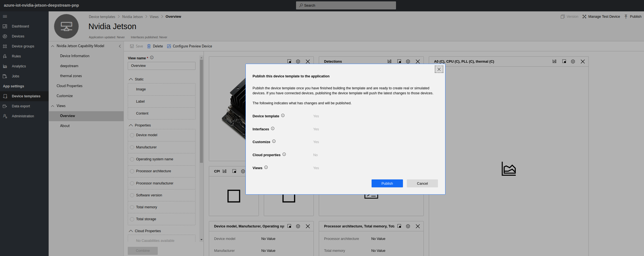This screenshot has width=644, height=256.
Task: Confirm with the blue Publish button
Action: [387, 183]
